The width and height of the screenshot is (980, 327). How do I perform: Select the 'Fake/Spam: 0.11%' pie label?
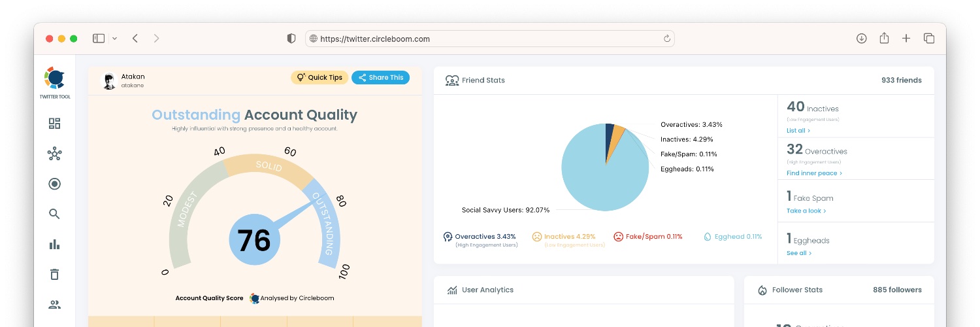coord(689,154)
